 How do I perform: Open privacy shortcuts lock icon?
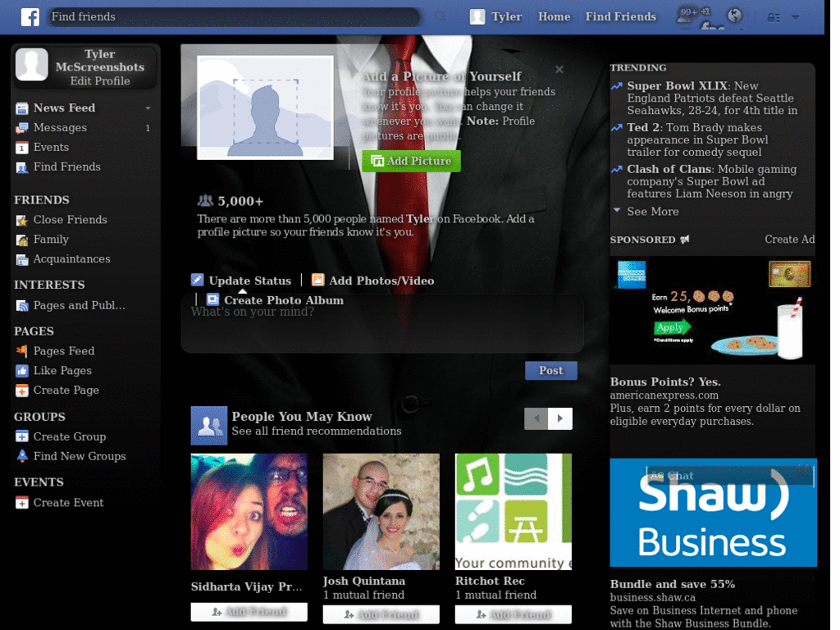pyautogui.click(x=773, y=18)
